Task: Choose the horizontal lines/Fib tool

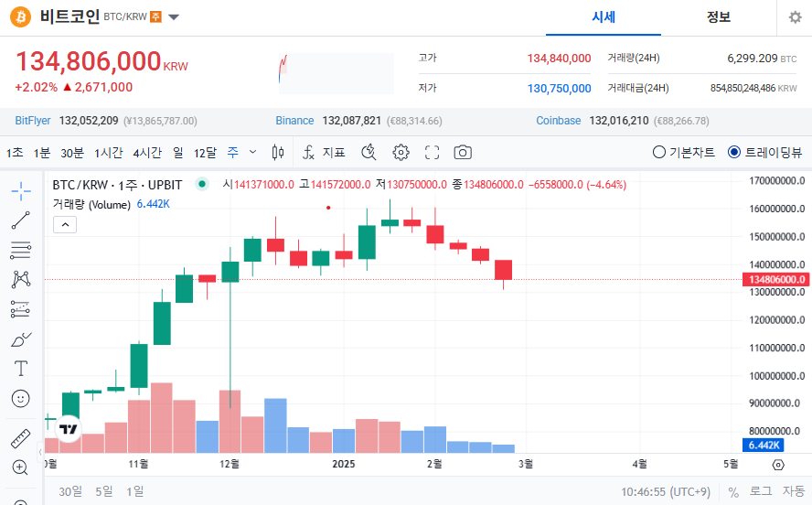Action: tap(21, 250)
